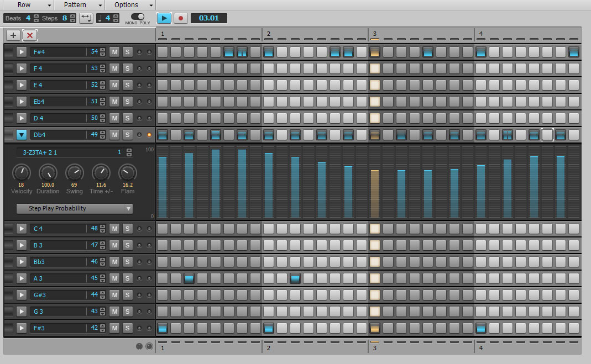Expand the F 4 row details arrow
This screenshot has height=364, width=591.
click(22, 68)
